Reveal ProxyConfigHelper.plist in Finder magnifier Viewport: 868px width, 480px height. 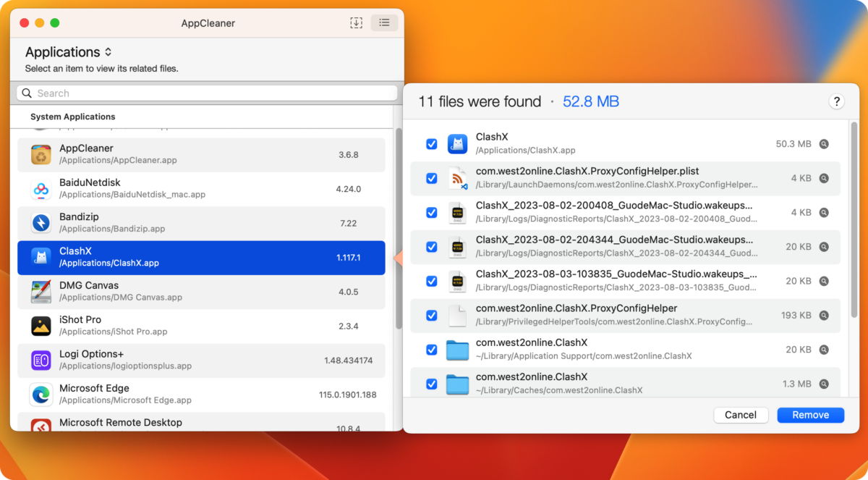tap(823, 178)
